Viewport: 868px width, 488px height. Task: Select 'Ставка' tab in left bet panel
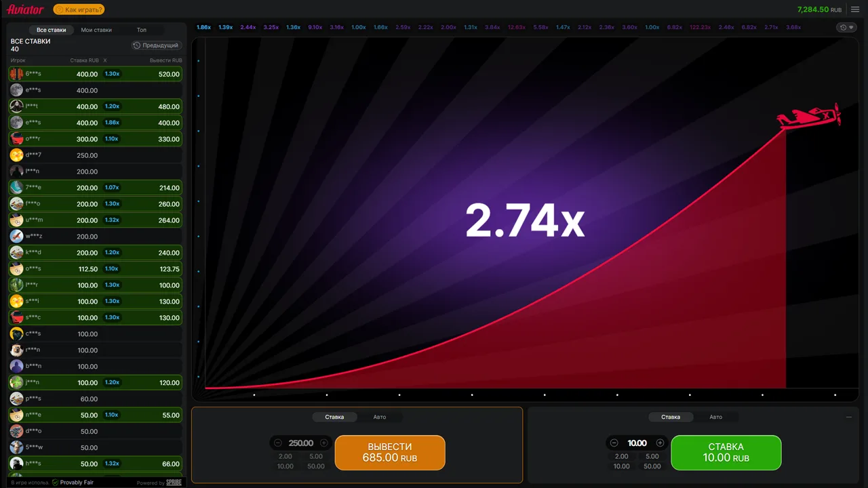point(334,417)
